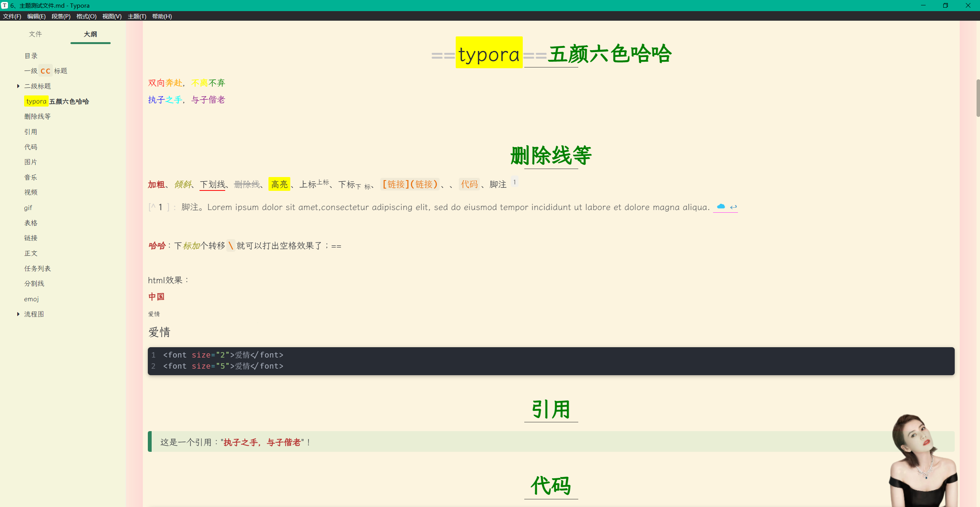Image resolution: width=980 pixels, height=507 pixels.
Task: Restore down the Typora window
Action: pyautogui.click(x=946, y=5)
